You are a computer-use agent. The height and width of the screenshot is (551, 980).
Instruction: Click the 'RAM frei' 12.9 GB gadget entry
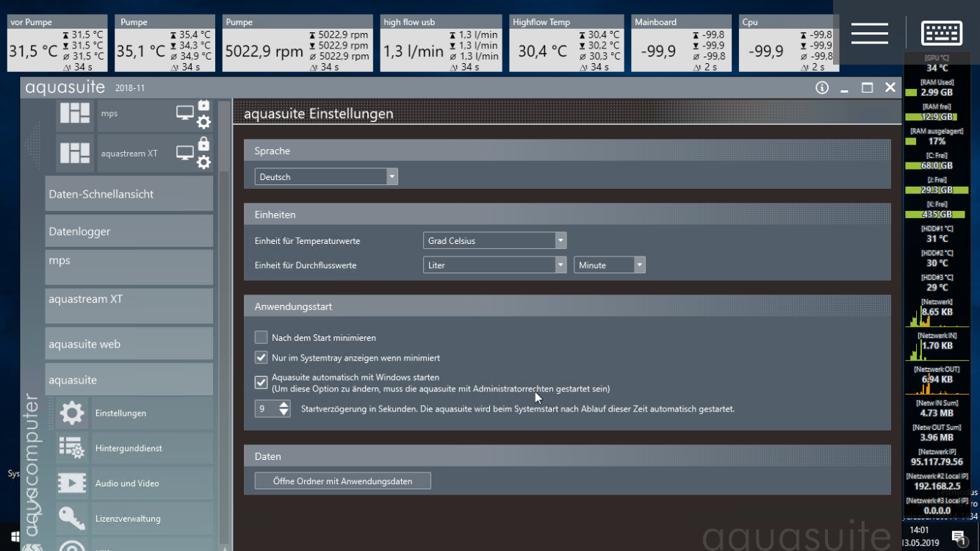click(x=937, y=112)
